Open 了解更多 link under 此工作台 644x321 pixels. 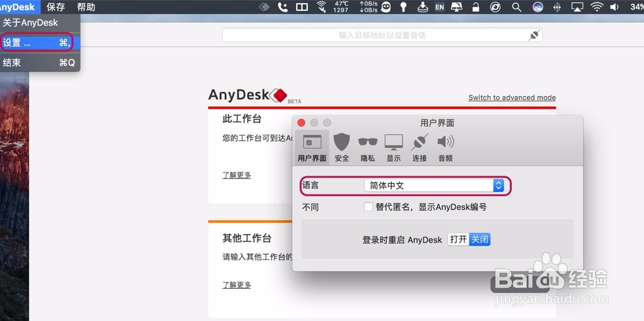pos(236,175)
